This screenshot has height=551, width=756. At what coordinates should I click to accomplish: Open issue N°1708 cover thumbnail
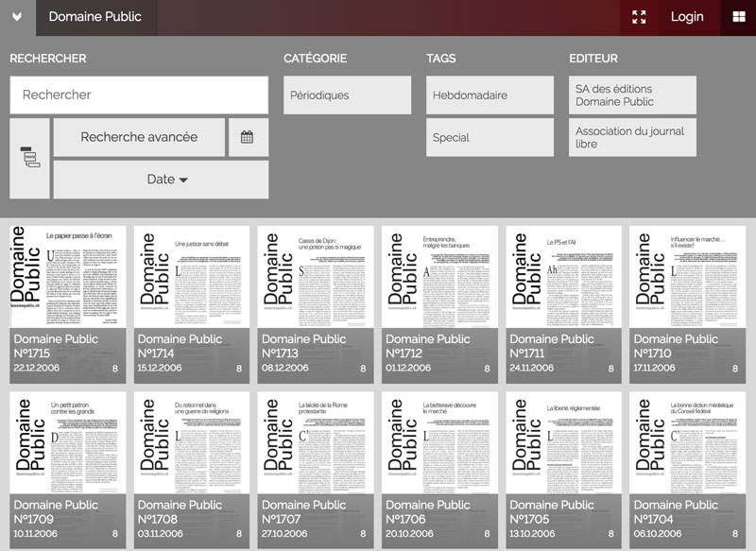(192, 443)
